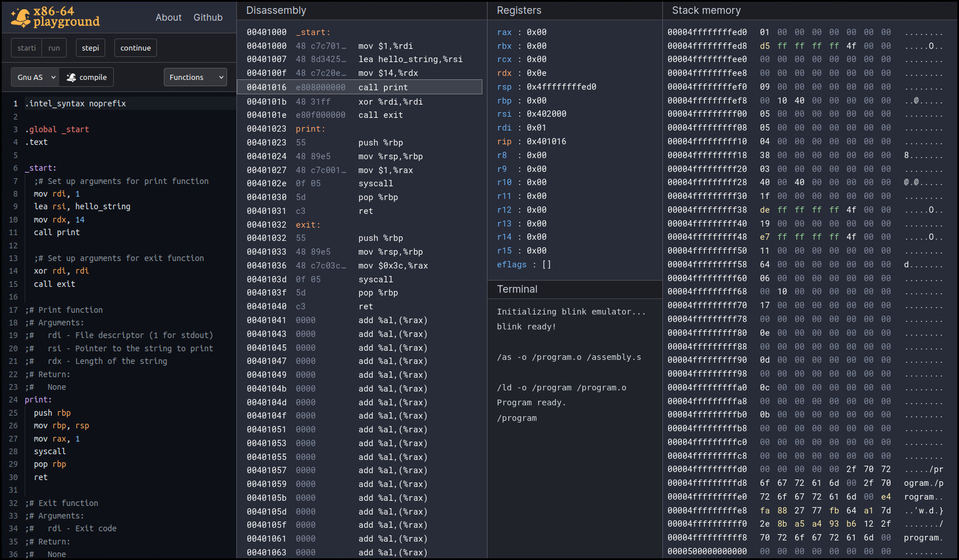Click the Disassembly panel header
The height and width of the screenshot is (560, 959).
point(362,10)
